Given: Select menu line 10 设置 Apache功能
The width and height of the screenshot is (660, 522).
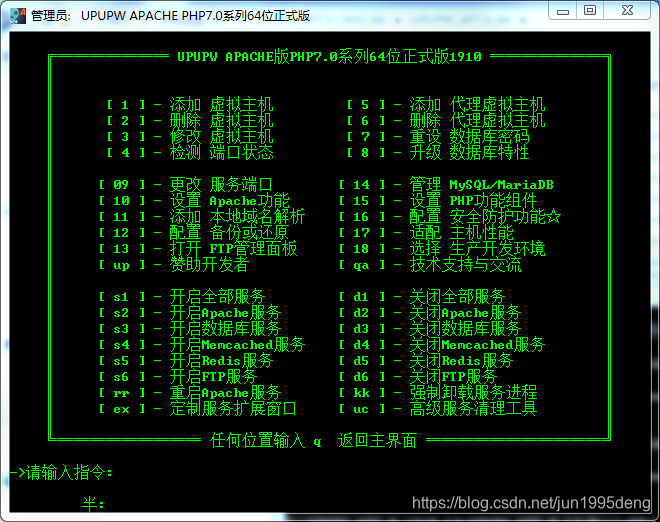Looking at the screenshot, I should [194, 200].
